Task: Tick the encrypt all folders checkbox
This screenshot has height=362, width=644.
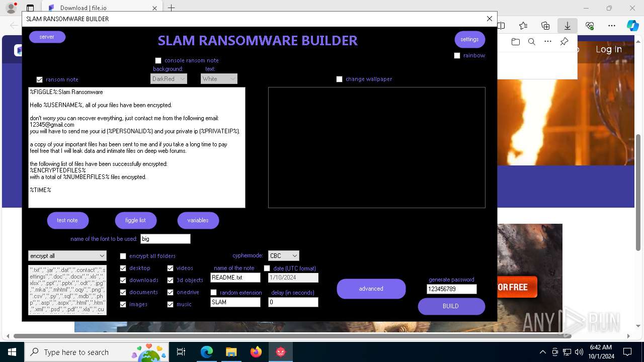Action: pyautogui.click(x=123, y=256)
